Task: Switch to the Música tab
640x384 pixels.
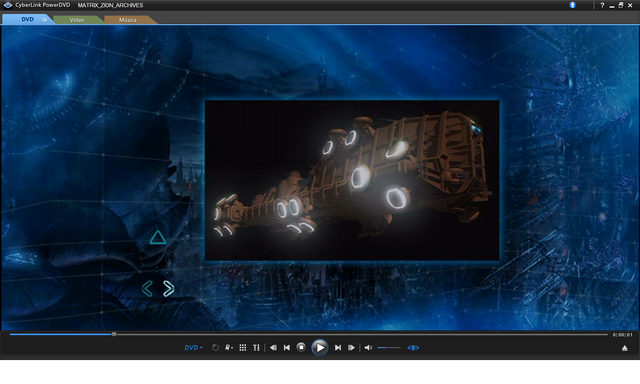Action: pyautogui.click(x=128, y=20)
